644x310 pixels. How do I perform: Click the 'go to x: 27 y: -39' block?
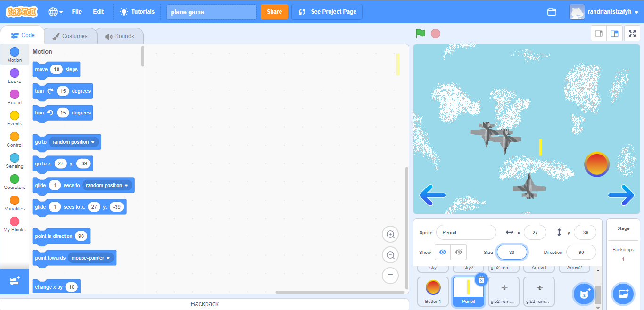(63, 164)
